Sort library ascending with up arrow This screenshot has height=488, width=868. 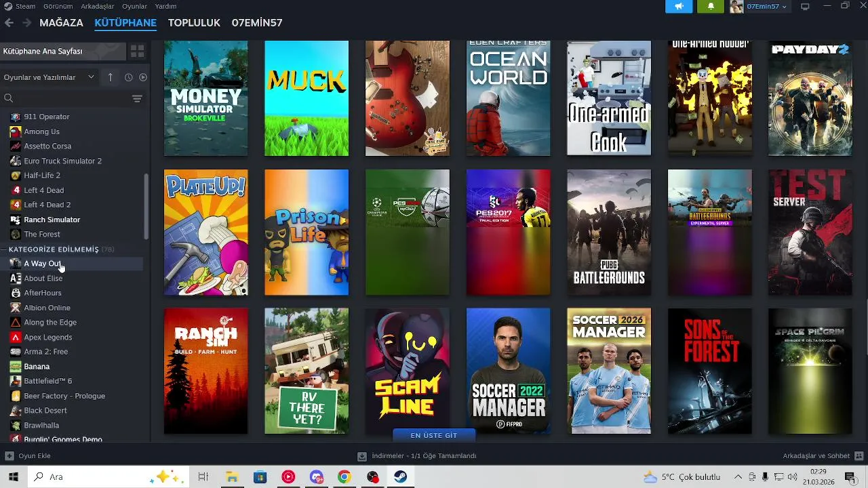click(111, 77)
